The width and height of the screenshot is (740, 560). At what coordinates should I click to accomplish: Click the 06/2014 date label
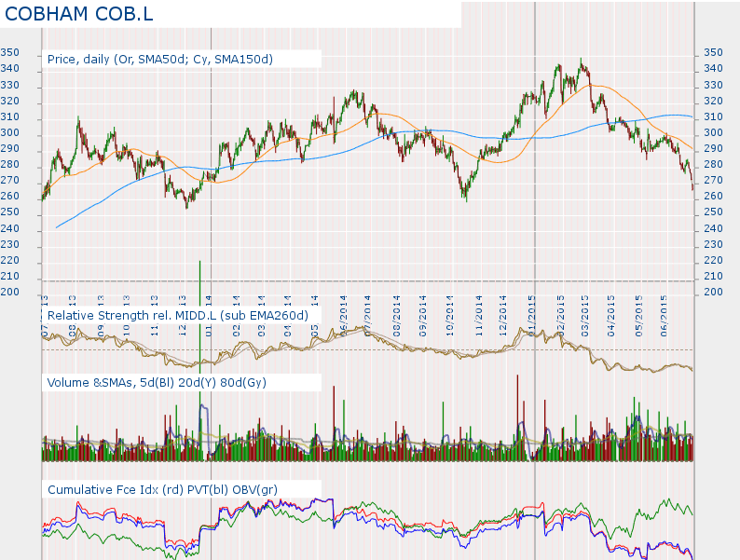click(343, 314)
